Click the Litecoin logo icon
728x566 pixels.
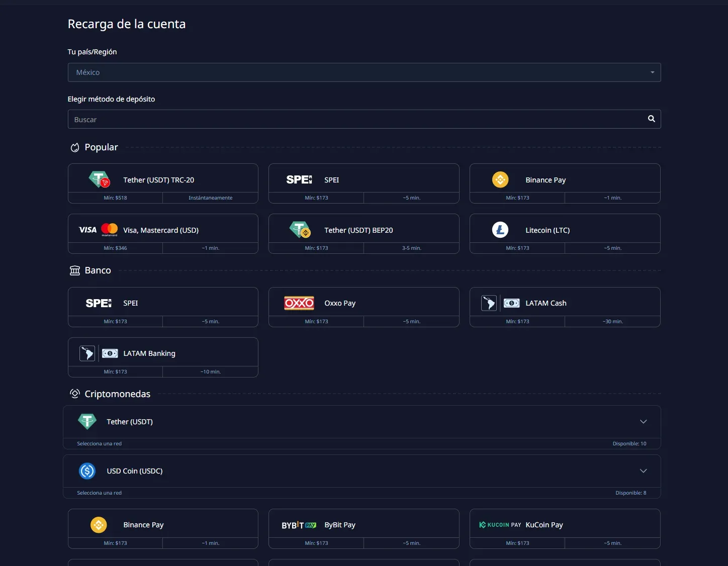click(500, 230)
